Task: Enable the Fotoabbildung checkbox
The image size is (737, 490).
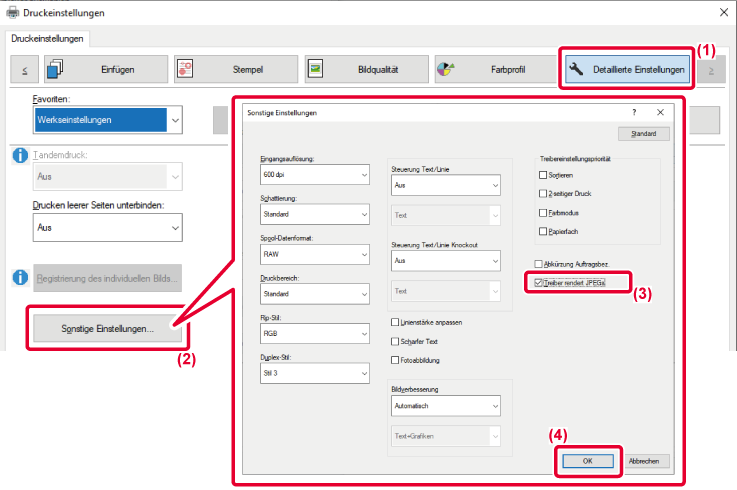Action: 395,360
